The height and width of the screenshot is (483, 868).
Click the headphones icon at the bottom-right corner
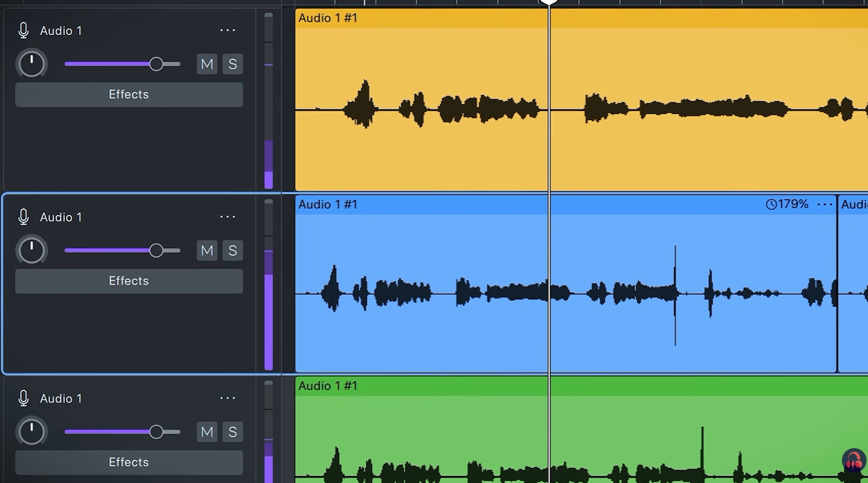click(x=854, y=461)
